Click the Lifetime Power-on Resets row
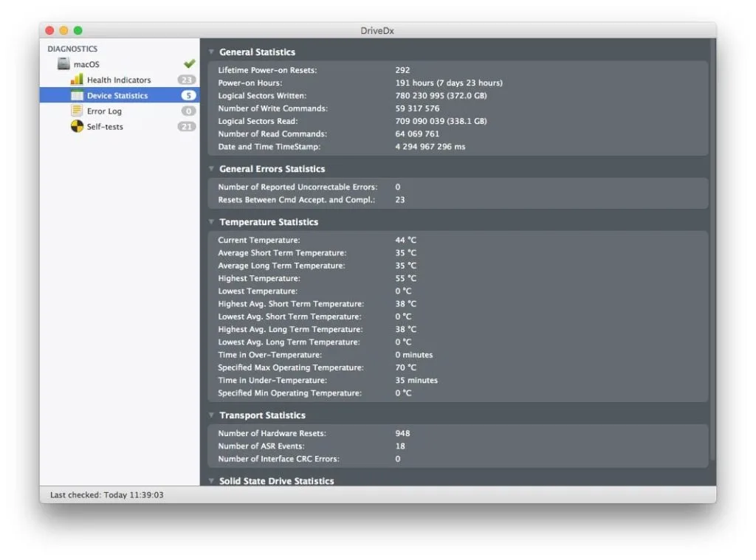756x560 pixels. pyautogui.click(x=458, y=70)
